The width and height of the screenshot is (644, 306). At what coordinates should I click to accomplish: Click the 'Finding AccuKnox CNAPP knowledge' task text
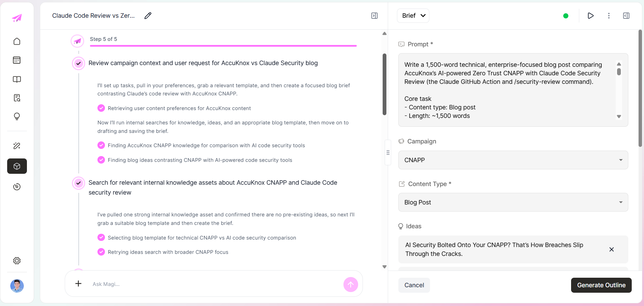click(x=206, y=146)
